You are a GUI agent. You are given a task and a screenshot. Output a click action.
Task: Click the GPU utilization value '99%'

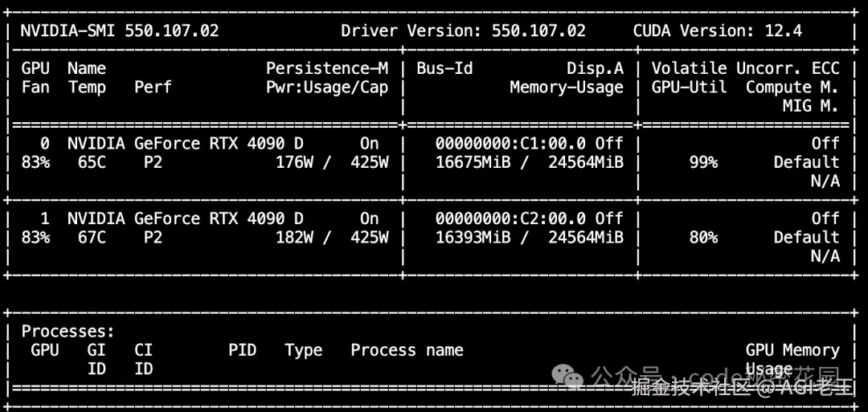(x=703, y=162)
